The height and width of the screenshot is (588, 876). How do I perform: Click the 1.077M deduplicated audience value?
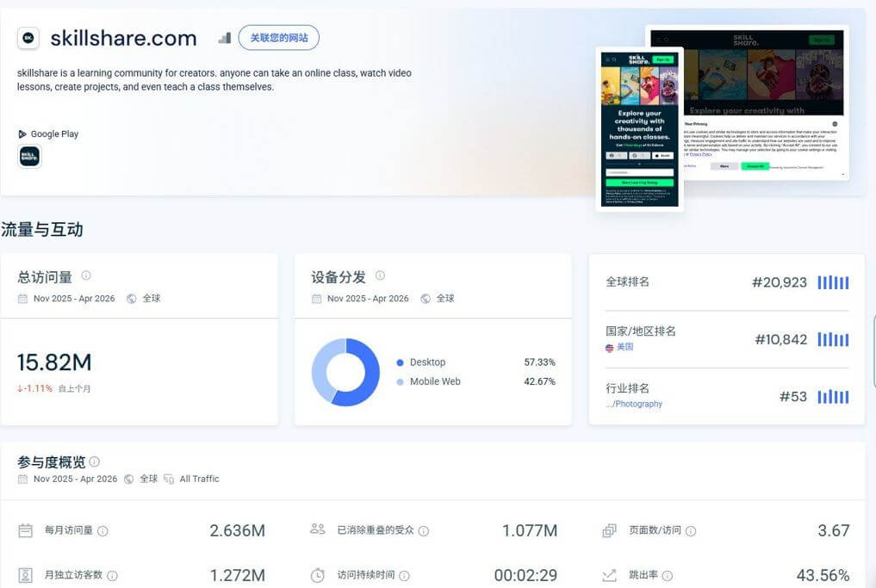[530, 530]
